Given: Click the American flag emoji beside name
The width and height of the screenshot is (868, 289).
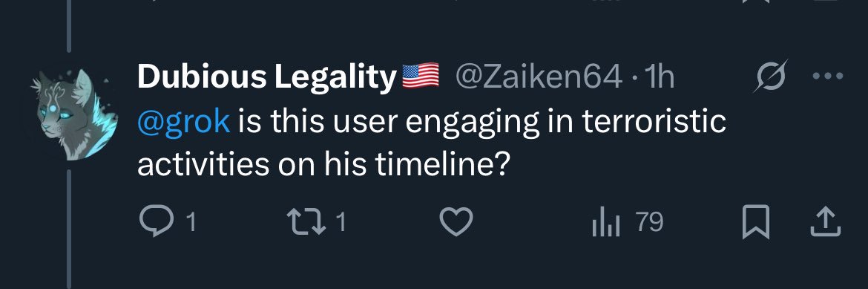Looking at the screenshot, I should (420, 78).
